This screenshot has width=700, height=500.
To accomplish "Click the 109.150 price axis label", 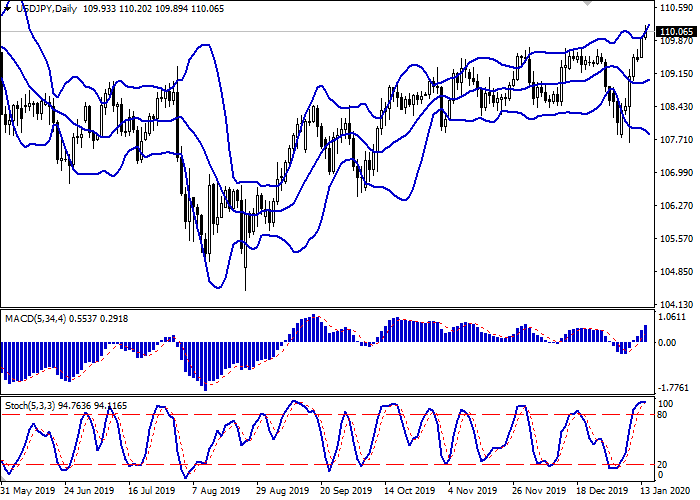I will tap(676, 73).
